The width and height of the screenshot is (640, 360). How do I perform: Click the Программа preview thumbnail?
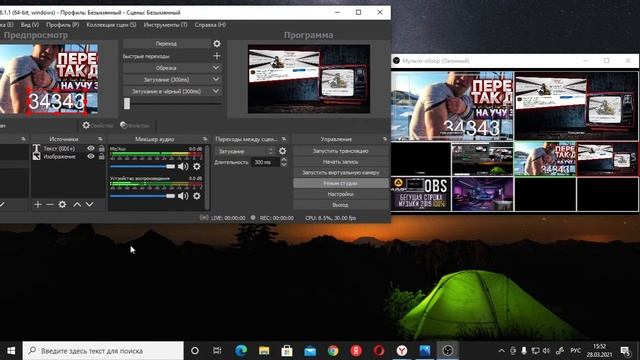pyautogui.click(x=309, y=79)
